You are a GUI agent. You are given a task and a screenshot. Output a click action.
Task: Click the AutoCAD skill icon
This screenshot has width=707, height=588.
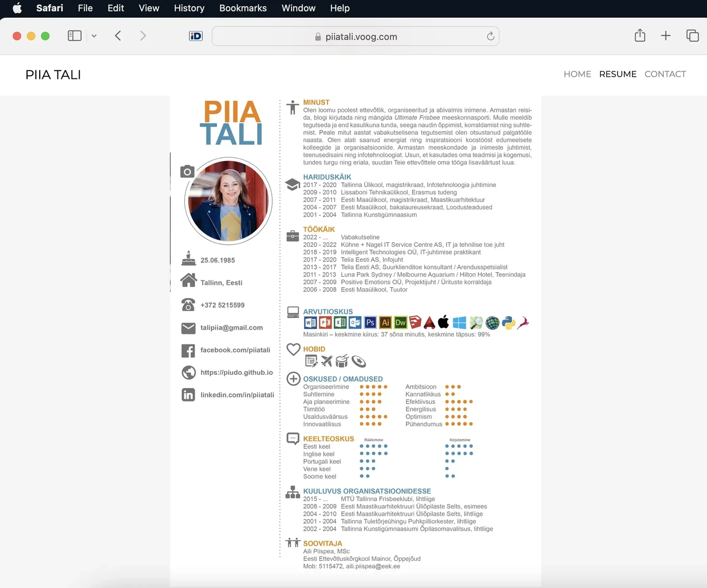point(429,322)
